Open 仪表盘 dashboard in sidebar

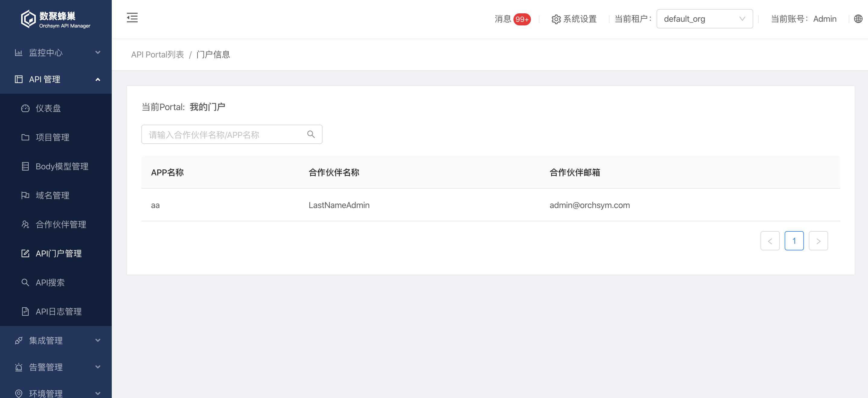[48, 108]
